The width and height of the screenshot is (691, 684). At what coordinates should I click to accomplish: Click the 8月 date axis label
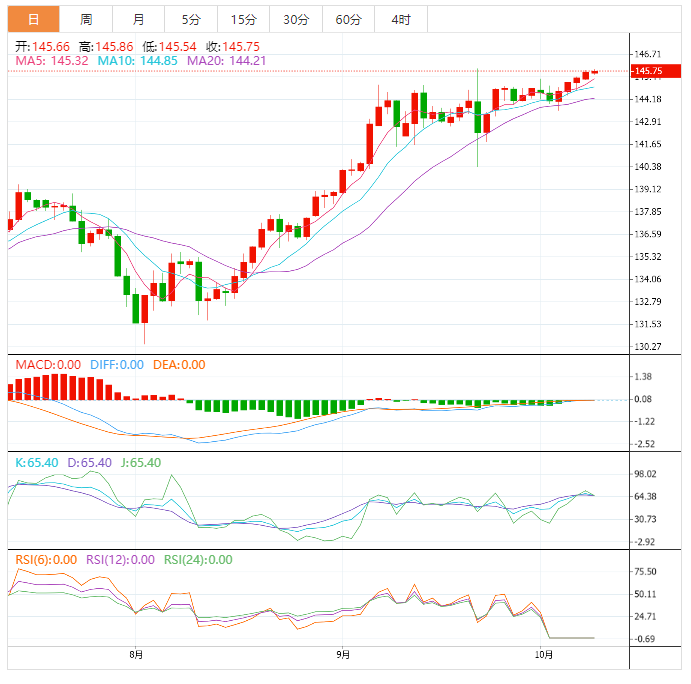pos(136,655)
